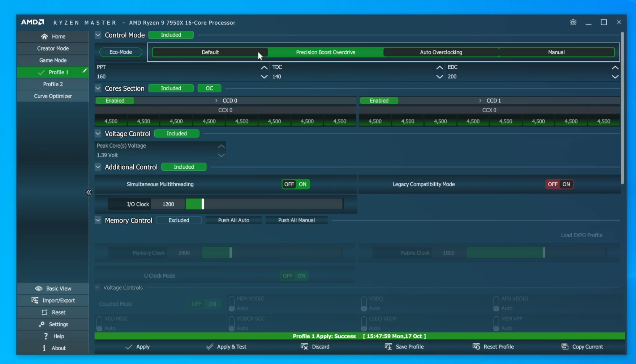636x364 pixels.
Task: Decrease TDC value with down arrow
Action: (439, 77)
